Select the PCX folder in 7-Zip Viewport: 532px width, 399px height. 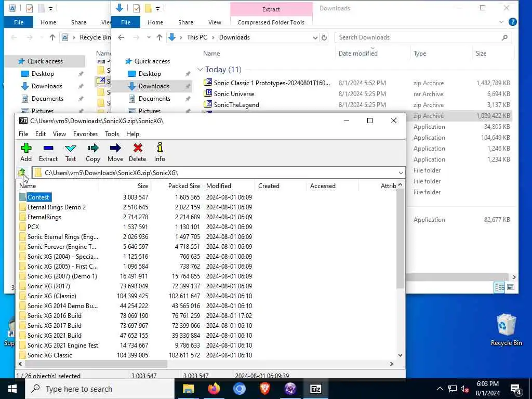pyautogui.click(x=33, y=227)
